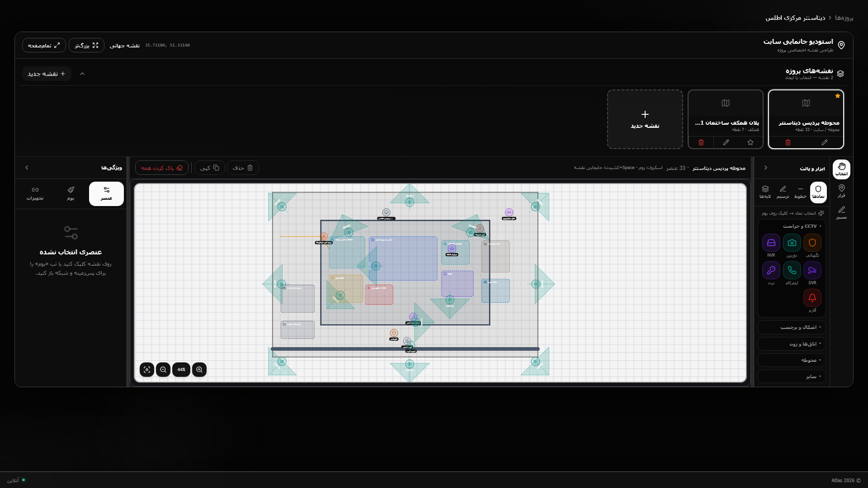Switch to the بوم properties tab
The image size is (868, 488).
pyautogui.click(x=71, y=194)
